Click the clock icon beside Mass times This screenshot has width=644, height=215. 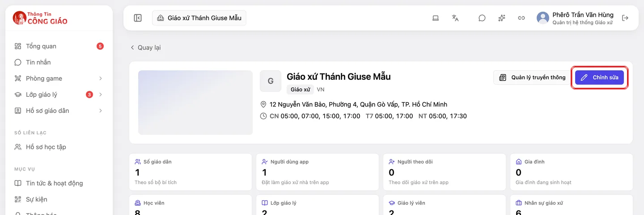(x=263, y=116)
